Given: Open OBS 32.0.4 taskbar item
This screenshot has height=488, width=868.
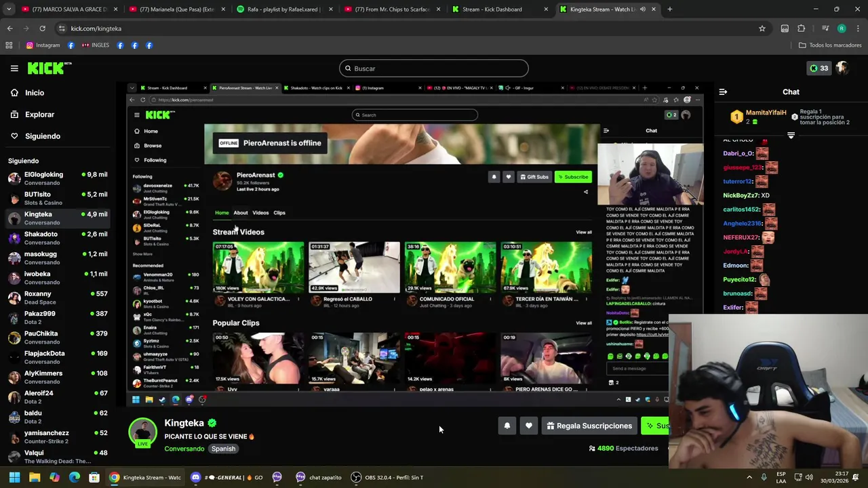Looking at the screenshot, I should tap(387, 477).
